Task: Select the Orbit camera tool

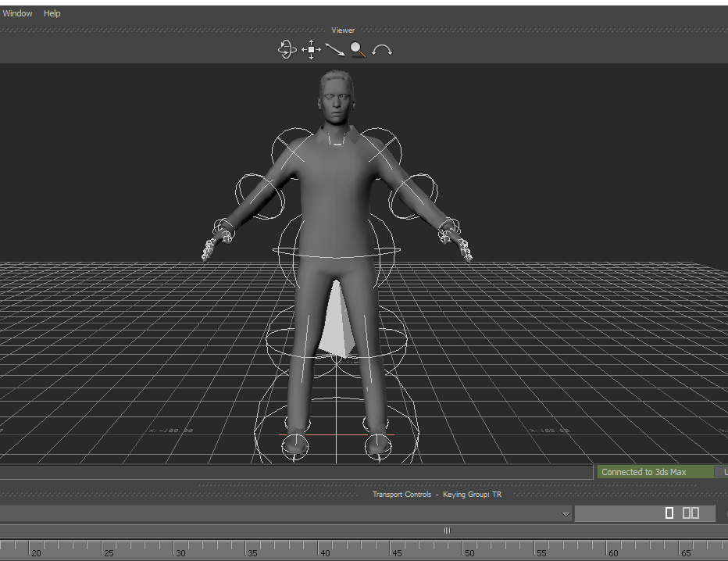Action: [287, 50]
